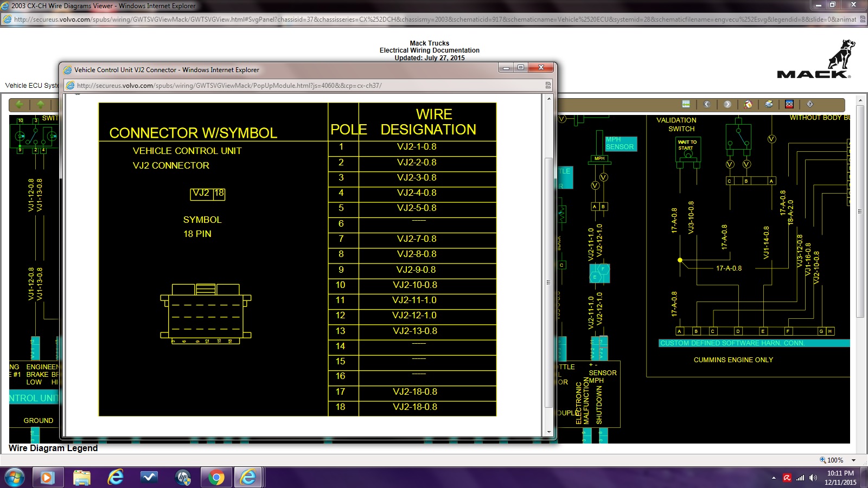Click the green up arrow in diagram toolbar
This screenshot has width=868, height=488.
tap(40, 104)
